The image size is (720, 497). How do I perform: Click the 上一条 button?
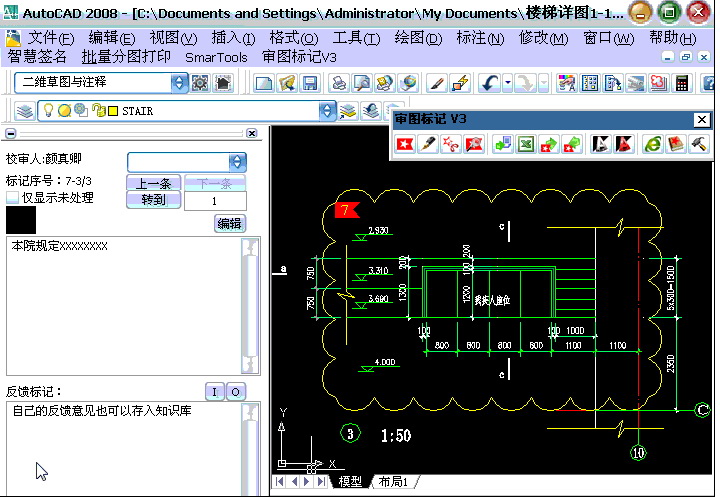point(154,183)
